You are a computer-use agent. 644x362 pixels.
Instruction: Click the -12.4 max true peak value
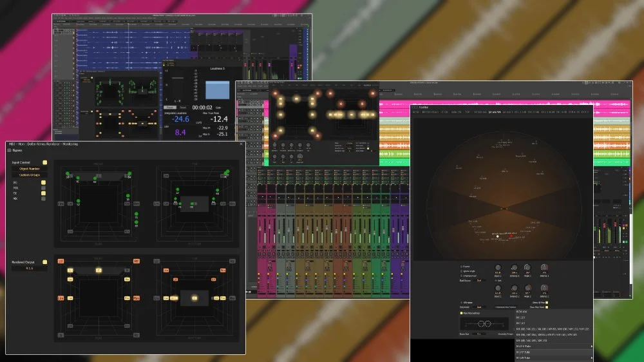(218, 119)
